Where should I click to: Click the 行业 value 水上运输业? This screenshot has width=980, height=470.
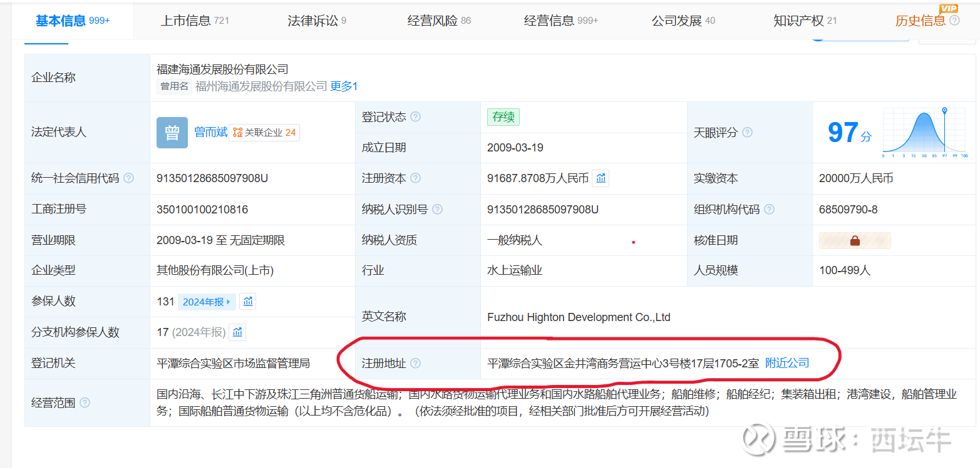(x=515, y=271)
